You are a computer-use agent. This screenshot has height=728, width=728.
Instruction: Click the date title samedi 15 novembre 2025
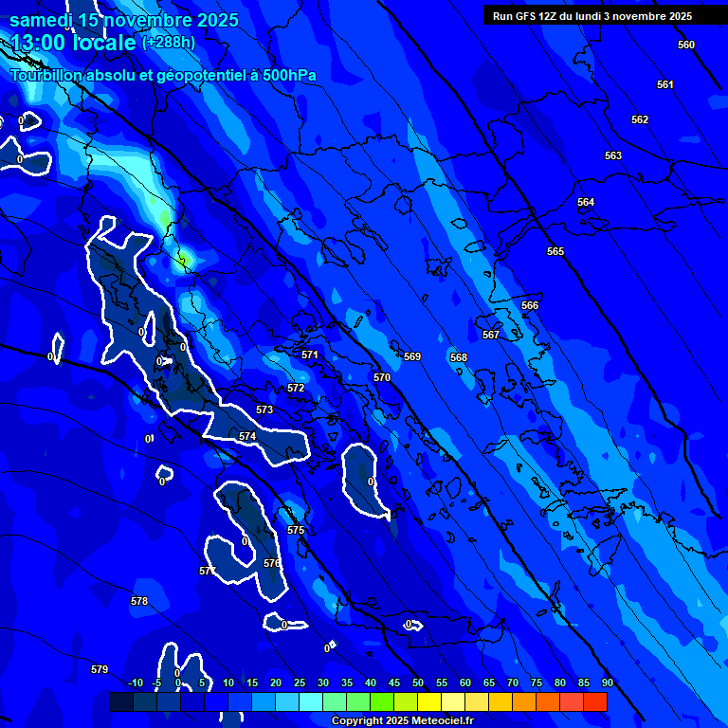point(124,20)
